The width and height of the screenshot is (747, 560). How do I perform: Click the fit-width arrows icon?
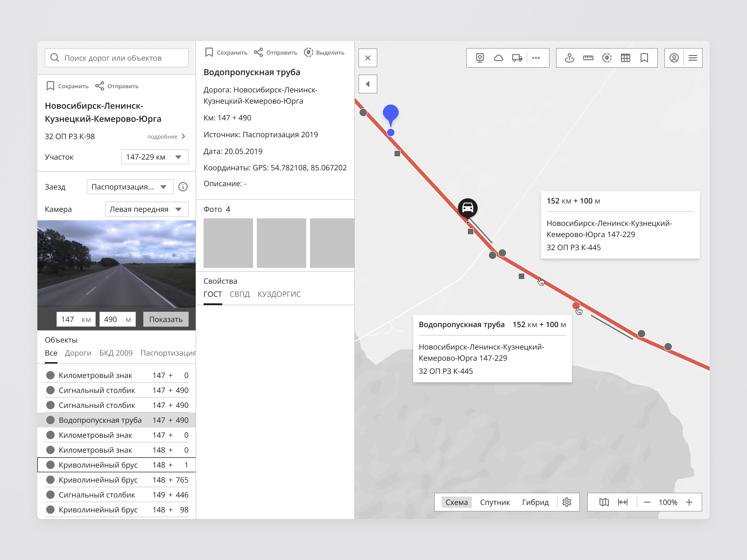[623, 502]
